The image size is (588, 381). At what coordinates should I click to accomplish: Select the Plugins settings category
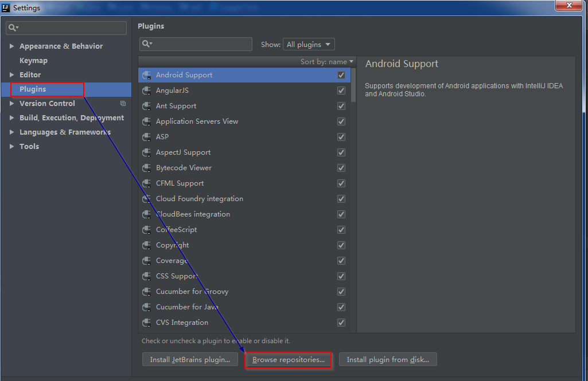click(x=33, y=89)
